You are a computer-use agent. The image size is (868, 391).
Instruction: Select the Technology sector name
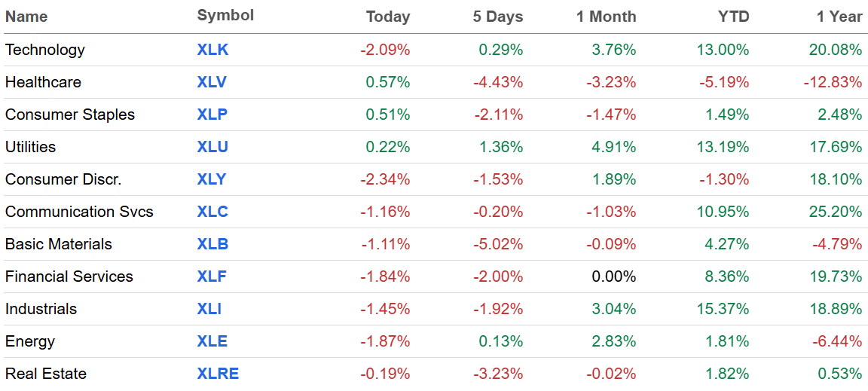click(x=45, y=50)
